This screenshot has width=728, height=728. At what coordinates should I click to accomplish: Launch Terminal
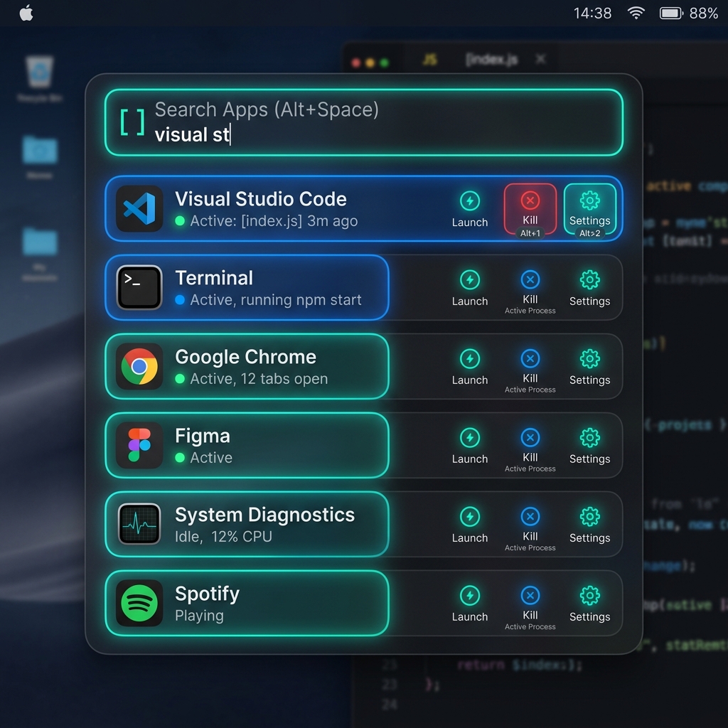[470, 288]
